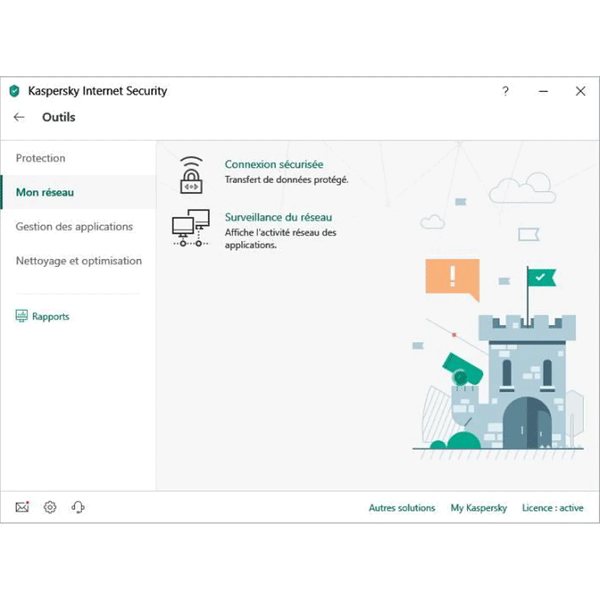Switch to Gestion des applications tab
Screen dimensions: 600x600
pyautogui.click(x=74, y=227)
